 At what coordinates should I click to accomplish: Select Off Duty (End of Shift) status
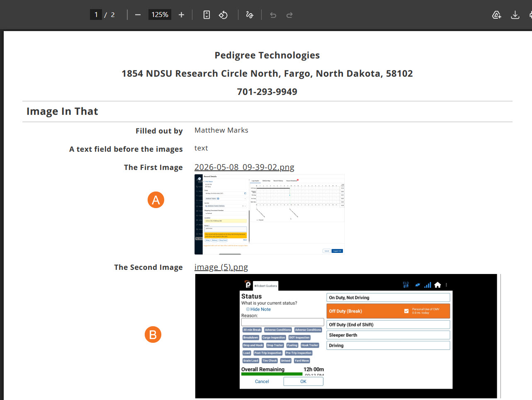388,325
